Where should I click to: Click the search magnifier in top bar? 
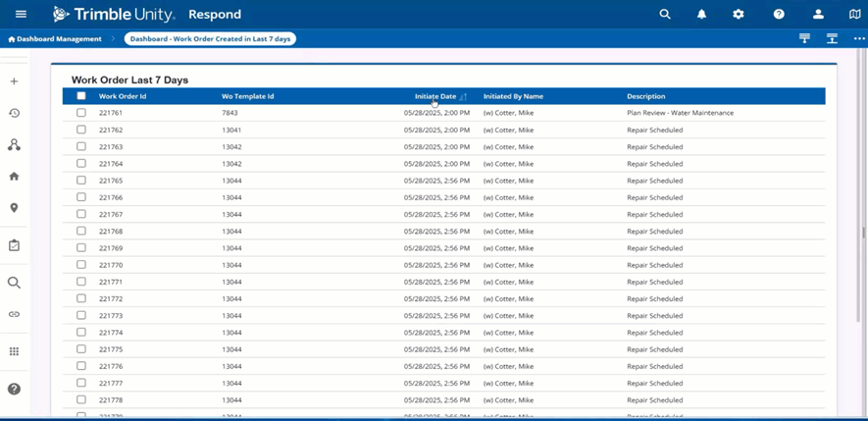tap(665, 15)
